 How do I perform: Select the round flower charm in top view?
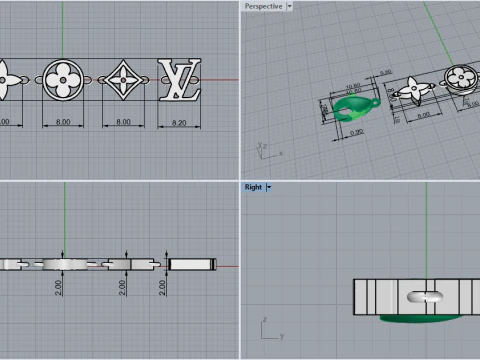coord(63,80)
